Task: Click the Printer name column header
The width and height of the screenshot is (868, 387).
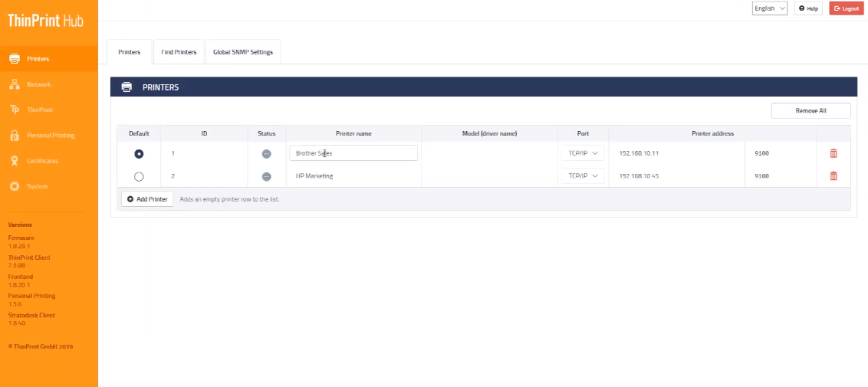Action: point(353,134)
